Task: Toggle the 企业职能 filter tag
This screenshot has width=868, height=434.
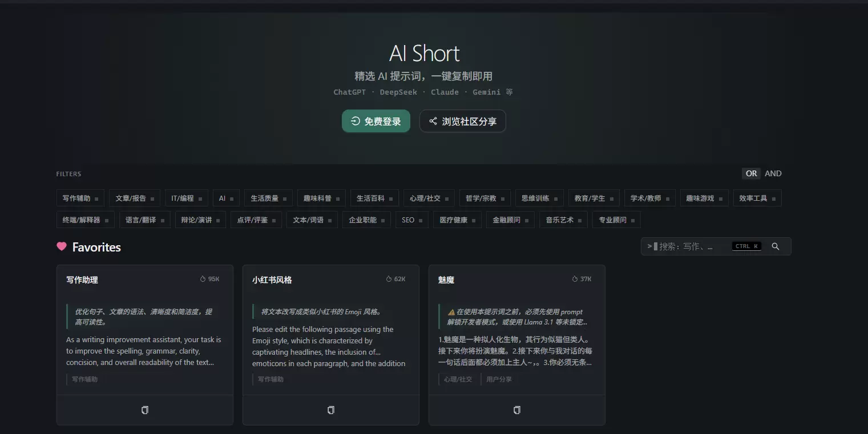Action: click(x=366, y=220)
